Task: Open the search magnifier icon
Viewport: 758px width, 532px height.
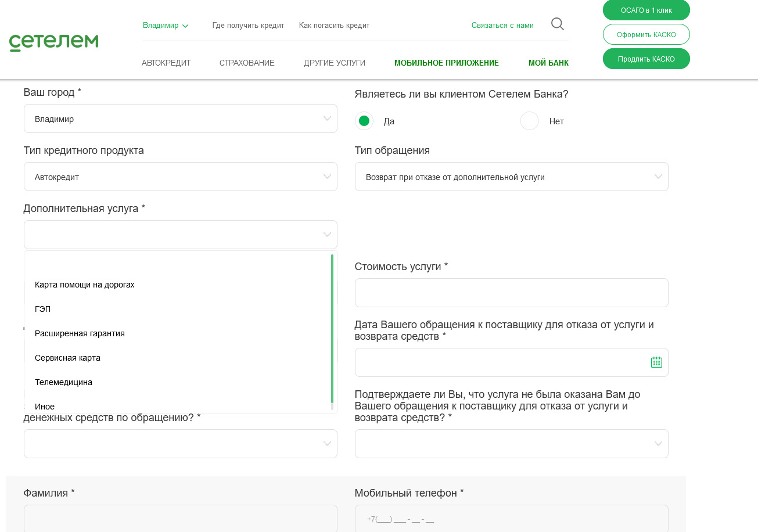Action: [557, 24]
